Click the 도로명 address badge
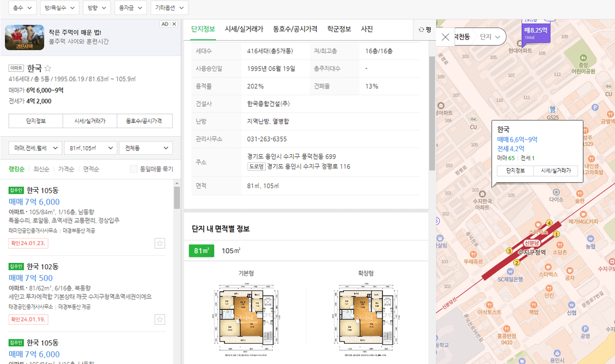The width and height of the screenshot is (615, 364). [x=256, y=167]
